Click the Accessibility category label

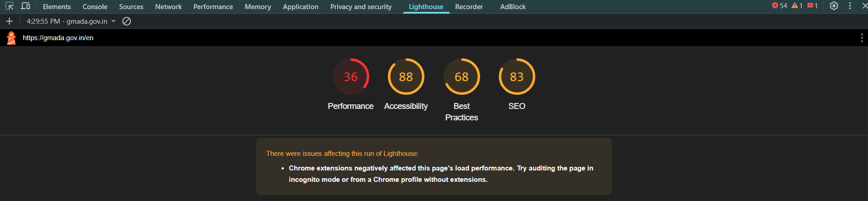point(406,106)
